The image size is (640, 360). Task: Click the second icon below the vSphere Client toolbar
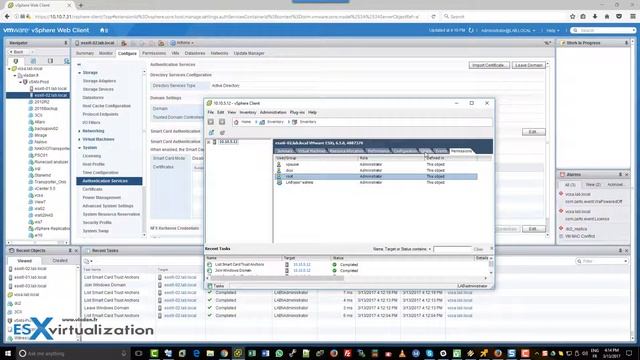tap(222, 133)
